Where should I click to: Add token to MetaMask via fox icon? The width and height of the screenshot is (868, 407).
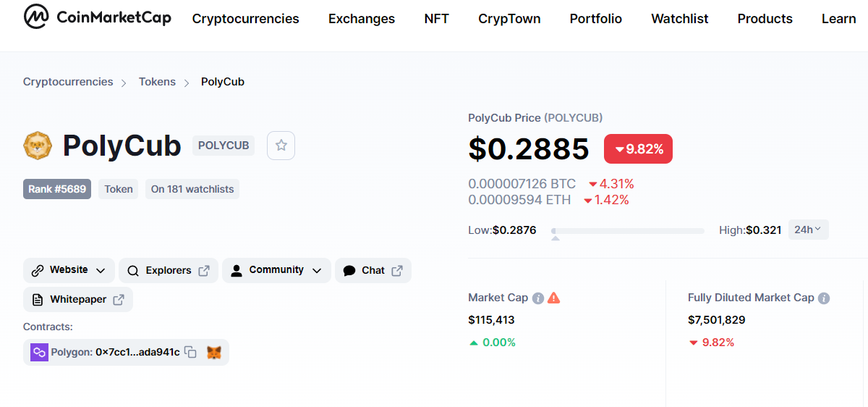[214, 352]
